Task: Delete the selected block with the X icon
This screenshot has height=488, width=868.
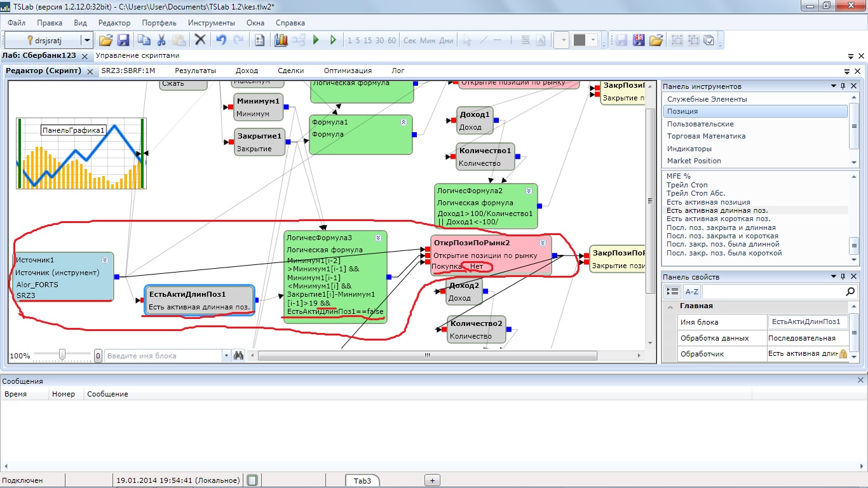Action: 200,40
